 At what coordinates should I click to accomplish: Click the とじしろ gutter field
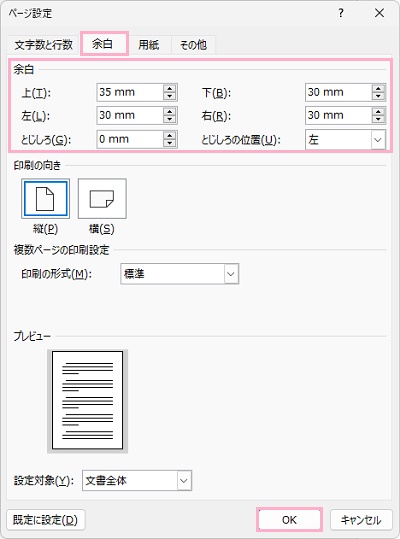(x=130, y=139)
